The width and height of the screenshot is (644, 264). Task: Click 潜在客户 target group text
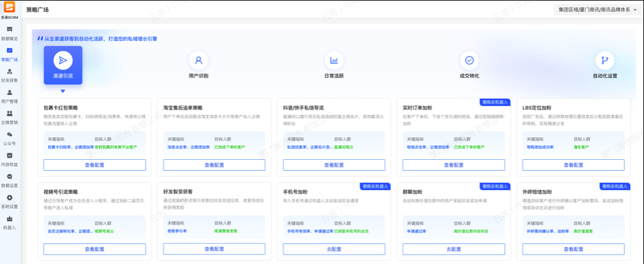[581, 147]
